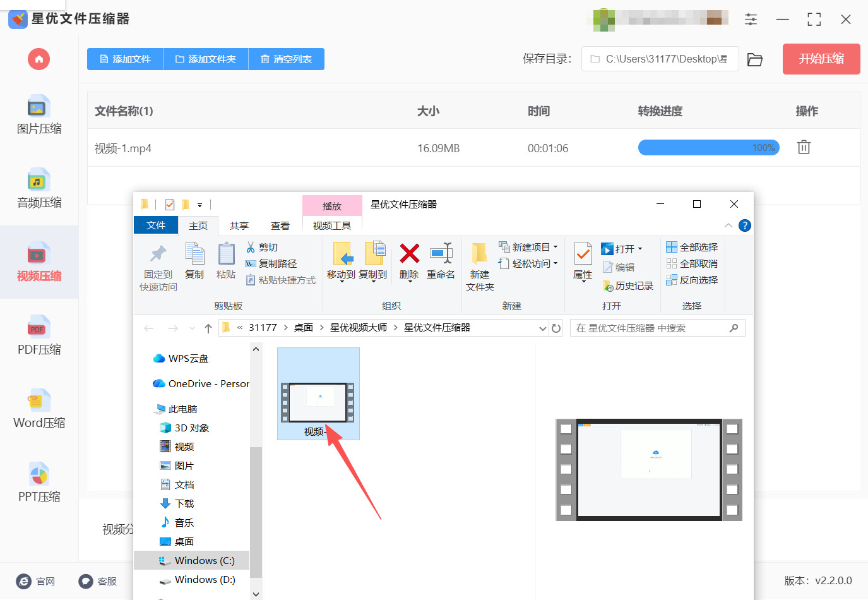
Task: Select Windows (C:) drive in tree
Action: point(192,561)
